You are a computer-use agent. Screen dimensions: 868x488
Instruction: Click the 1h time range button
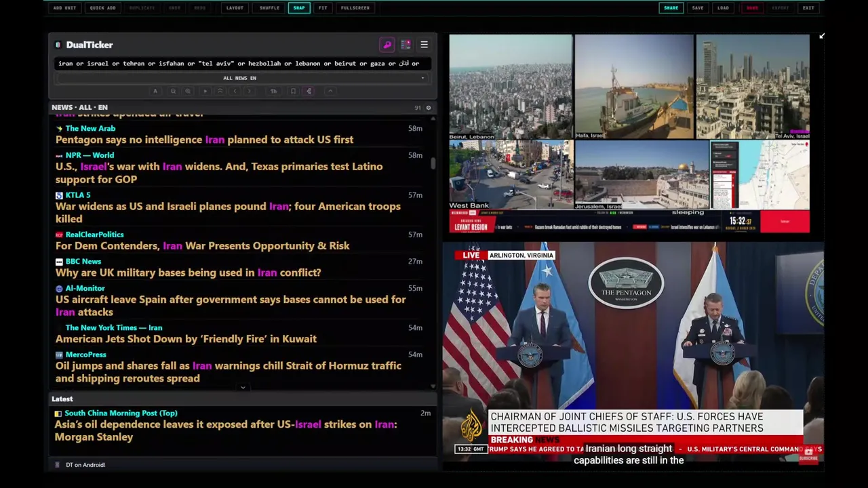273,91
